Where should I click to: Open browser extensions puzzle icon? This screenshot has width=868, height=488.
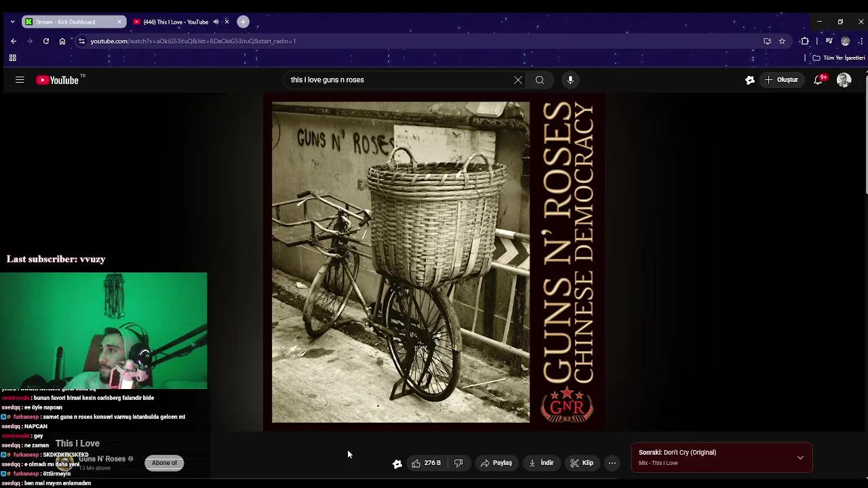point(805,41)
